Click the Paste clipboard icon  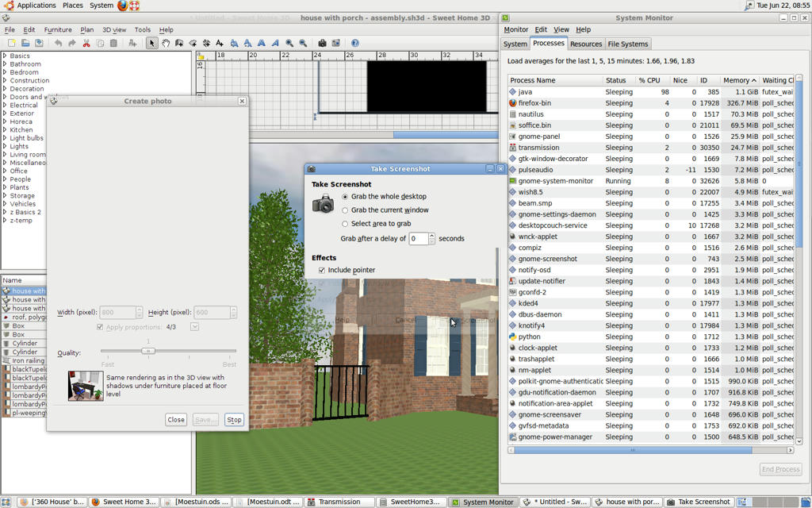[x=114, y=43]
